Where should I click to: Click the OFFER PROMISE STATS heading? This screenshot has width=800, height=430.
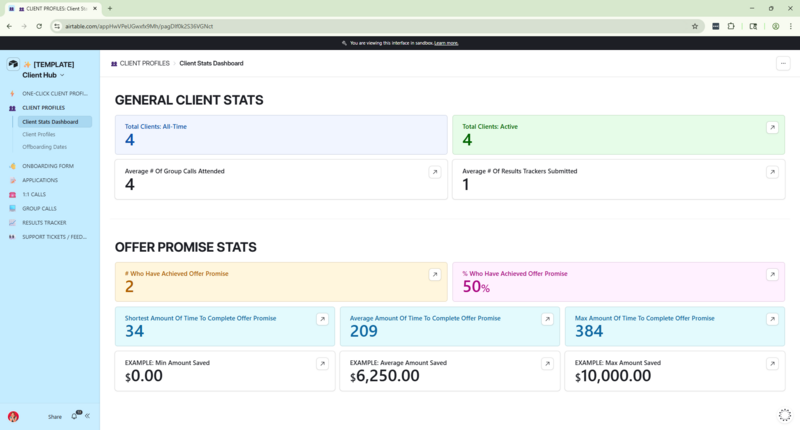(x=186, y=247)
